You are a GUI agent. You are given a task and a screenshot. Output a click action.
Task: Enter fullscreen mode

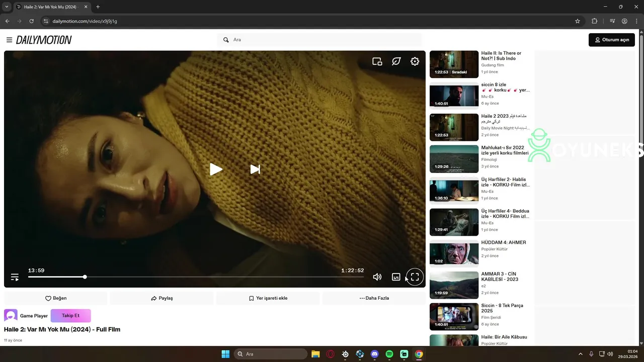pos(415,277)
